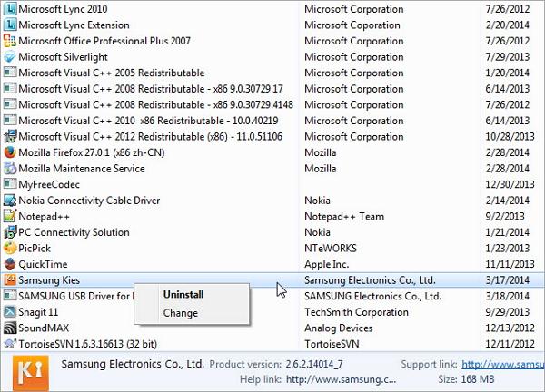545x392 pixels.
Task: Click install date 3/17/2014
Action: click(x=508, y=279)
